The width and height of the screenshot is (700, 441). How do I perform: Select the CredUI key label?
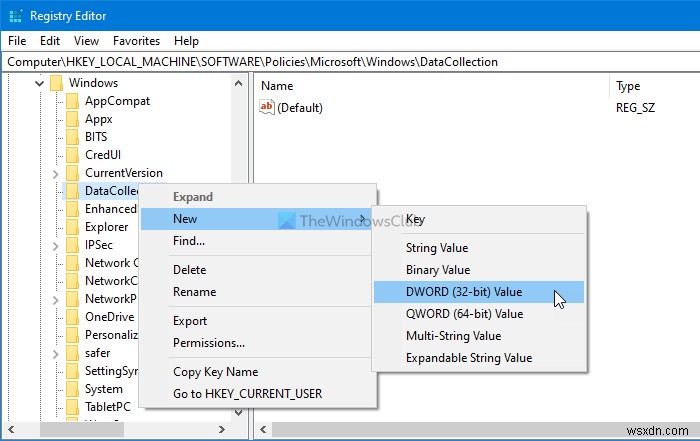pos(103,155)
